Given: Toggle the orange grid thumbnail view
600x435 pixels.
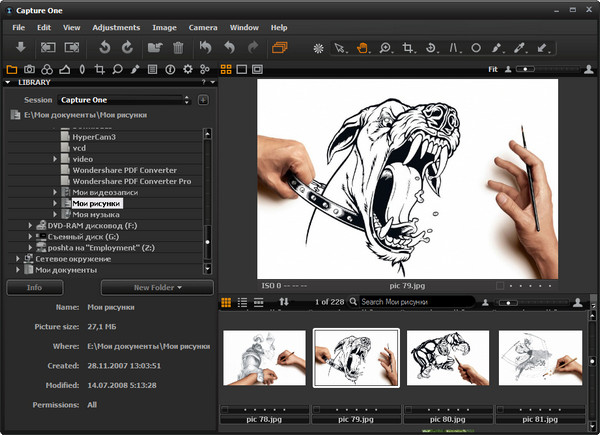Looking at the screenshot, I should coord(226,69).
